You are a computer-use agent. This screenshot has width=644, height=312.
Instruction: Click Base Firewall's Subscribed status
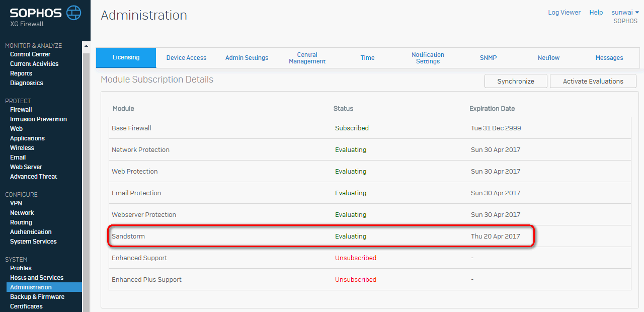pyautogui.click(x=352, y=128)
